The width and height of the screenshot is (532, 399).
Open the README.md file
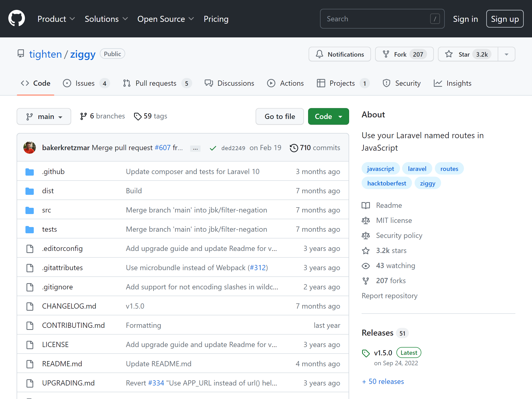coord(62,364)
